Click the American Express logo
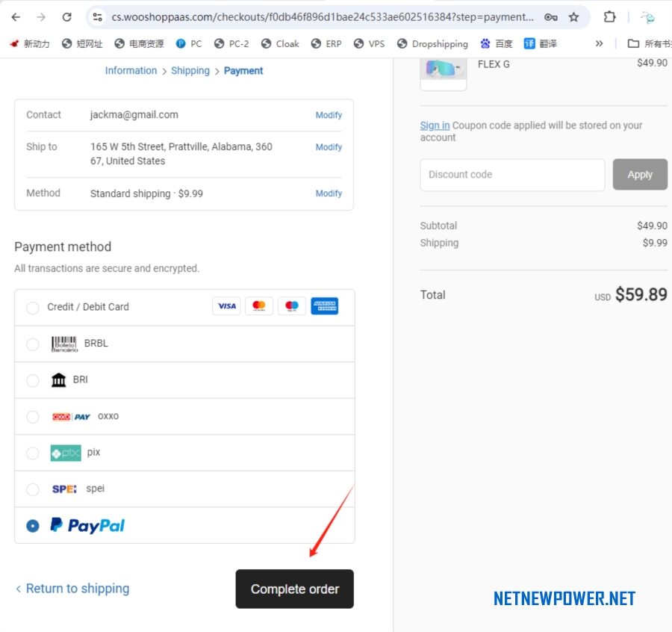The height and width of the screenshot is (632, 672). pyautogui.click(x=325, y=306)
